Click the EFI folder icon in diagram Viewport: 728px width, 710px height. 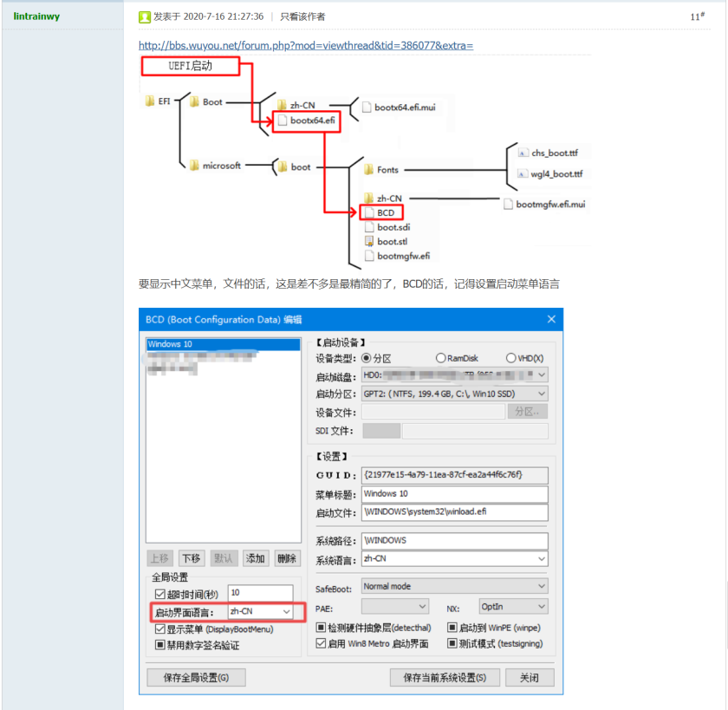coord(149,101)
